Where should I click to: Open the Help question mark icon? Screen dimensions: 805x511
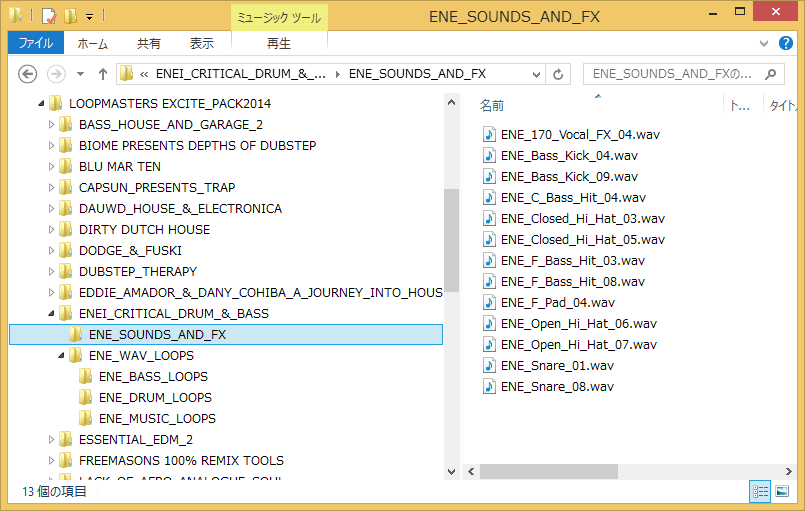pos(785,43)
